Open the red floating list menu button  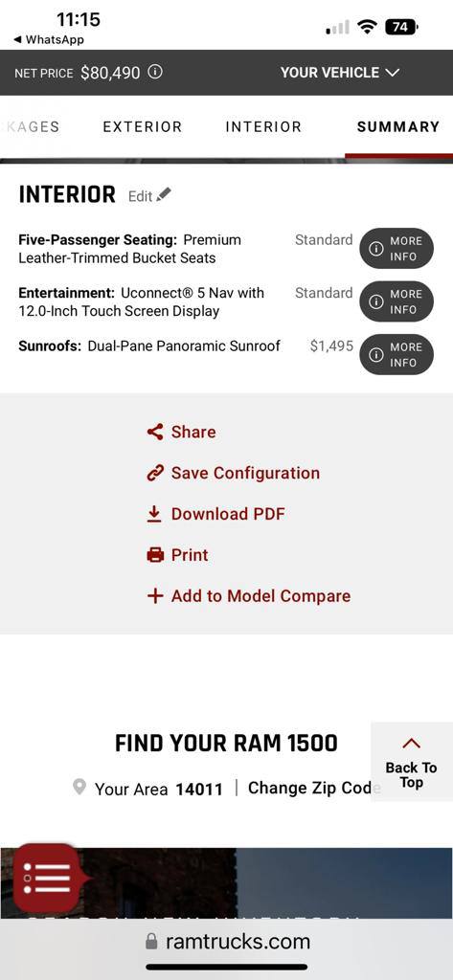pyautogui.click(x=47, y=879)
